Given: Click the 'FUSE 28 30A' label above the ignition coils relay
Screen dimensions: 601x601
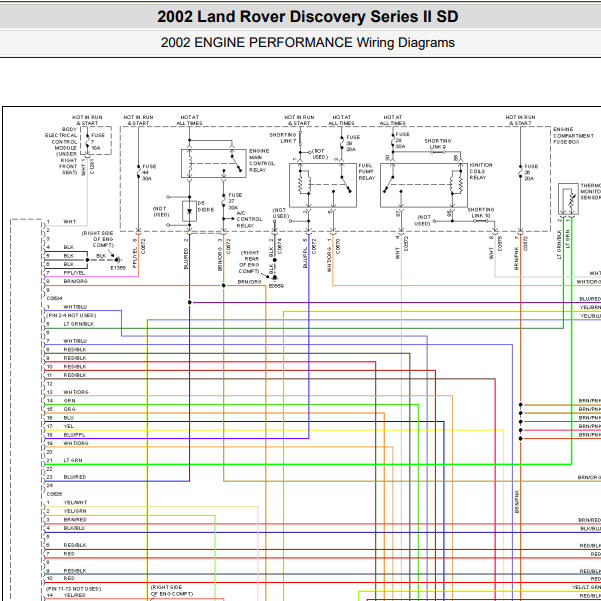Looking at the screenshot, I should [x=402, y=140].
